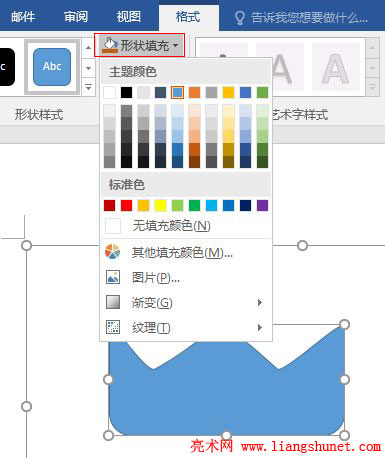Apply the blue Abc shape style
Image resolution: width=385 pixels, height=458 pixels.
52,67
